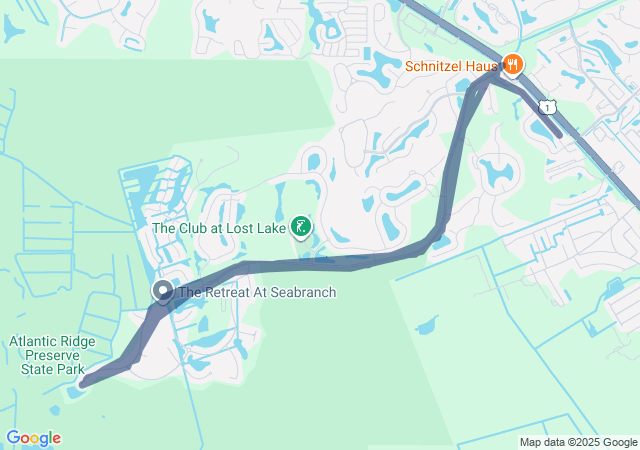Select The Retreat At Seabranch location pin
The image size is (640, 450).
pos(163,291)
